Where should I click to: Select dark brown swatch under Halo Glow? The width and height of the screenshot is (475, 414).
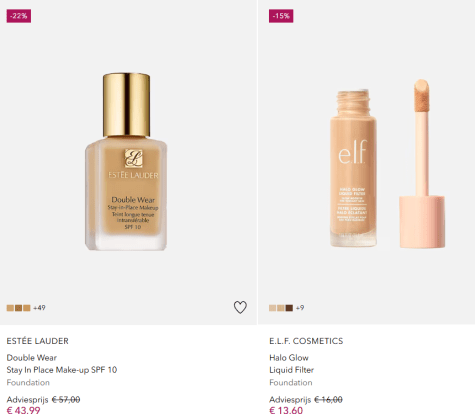pos(289,308)
